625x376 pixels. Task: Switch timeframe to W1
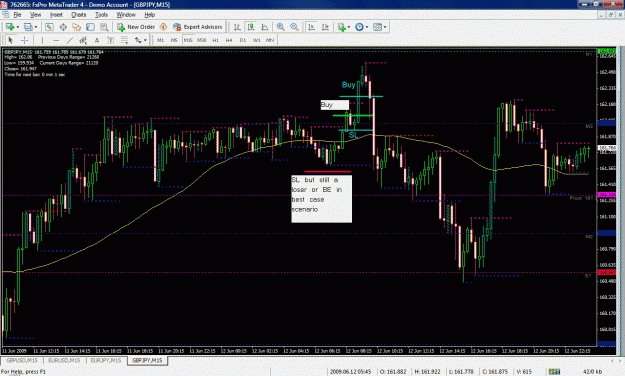coord(257,40)
